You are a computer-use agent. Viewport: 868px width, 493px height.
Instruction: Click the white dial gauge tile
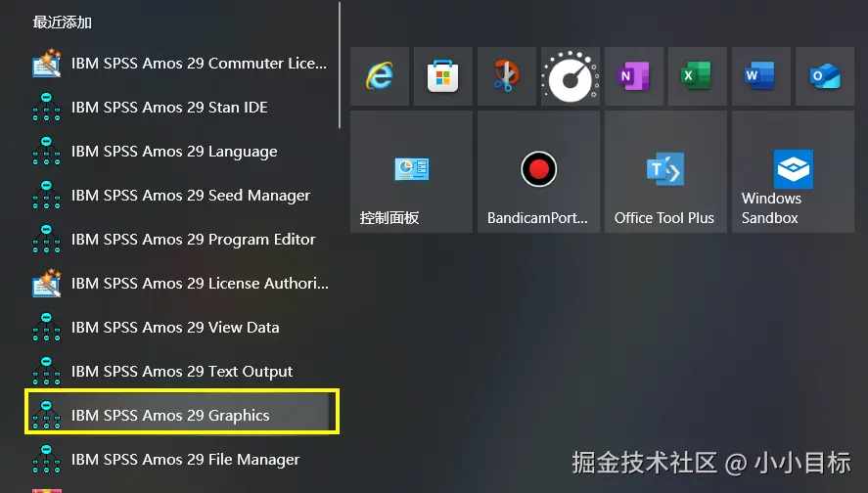tap(571, 76)
